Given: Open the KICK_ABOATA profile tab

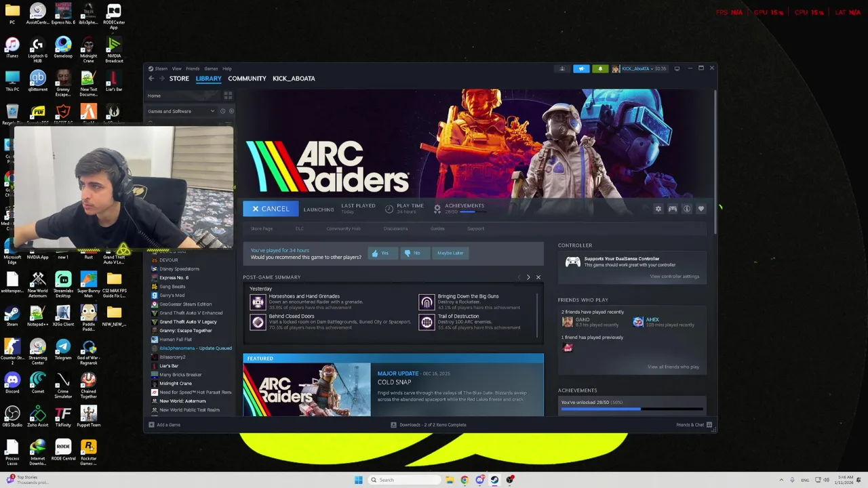Looking at the screenshot, I should (x=294, y=79).
